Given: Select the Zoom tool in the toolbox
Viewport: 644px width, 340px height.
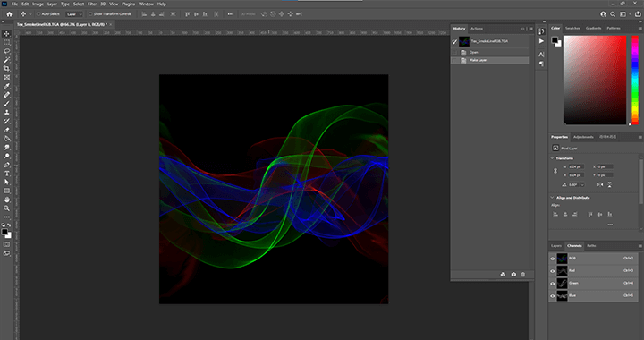Looking at the screenshot, I should coord(6,208).
